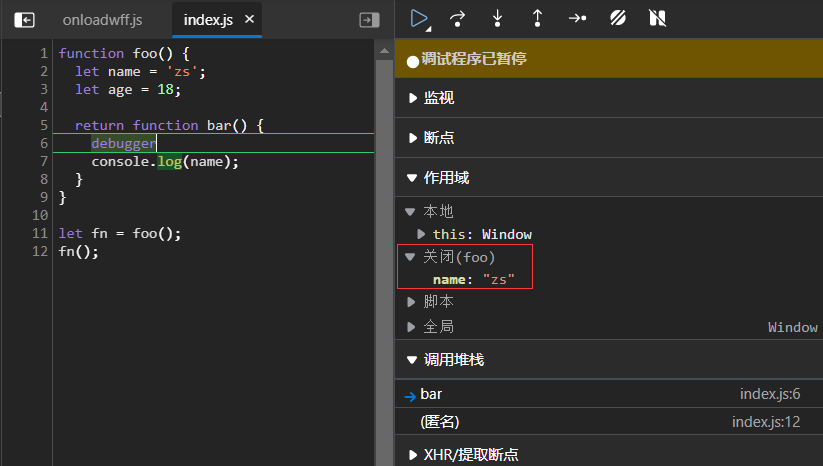Screen dimensions: 823x466
Task: Expand the 全局 scope
Action: [411, 327]
